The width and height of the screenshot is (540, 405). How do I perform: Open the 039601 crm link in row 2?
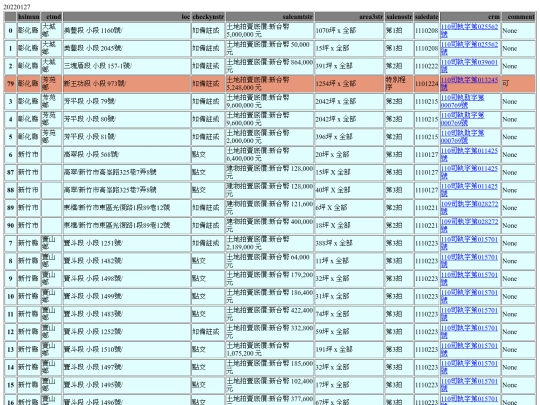469,66
